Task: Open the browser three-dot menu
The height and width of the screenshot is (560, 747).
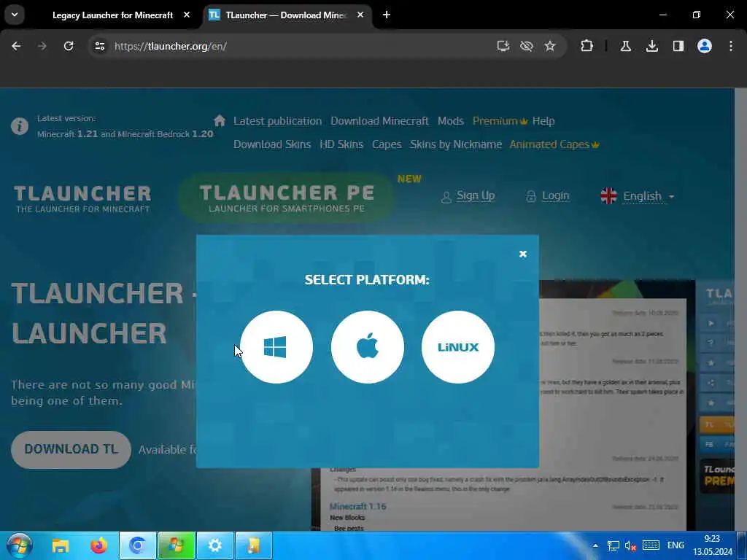Action: [x=731, y=46]
